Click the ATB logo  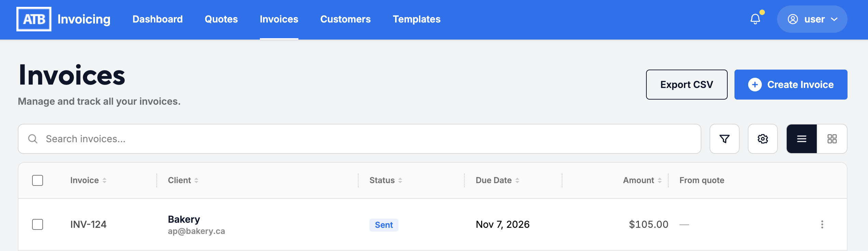(34, 19)
